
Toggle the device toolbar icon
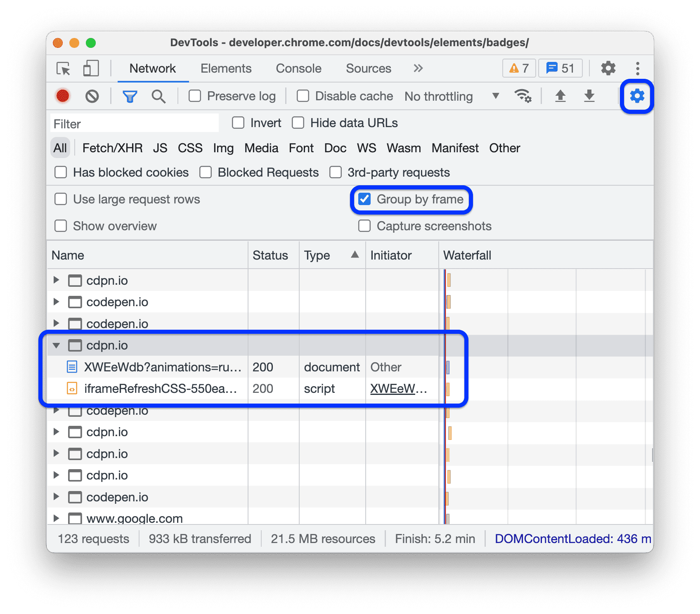tap(90, 68)
